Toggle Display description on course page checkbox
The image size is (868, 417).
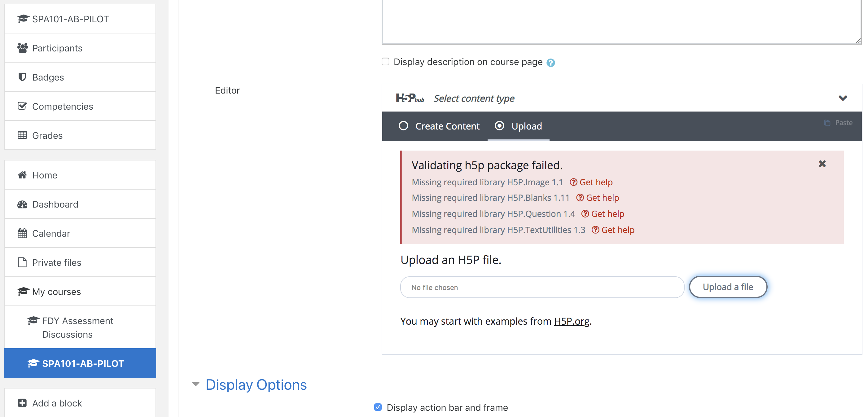[385, 62]
